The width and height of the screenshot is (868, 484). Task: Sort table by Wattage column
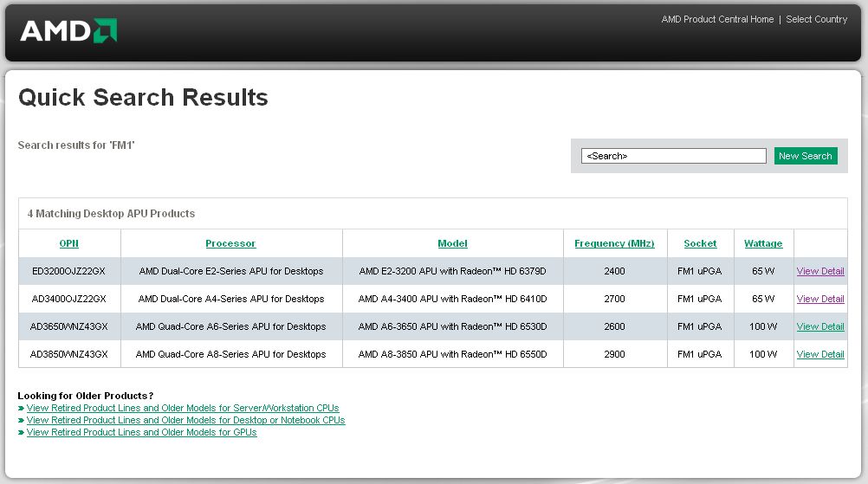763,243
